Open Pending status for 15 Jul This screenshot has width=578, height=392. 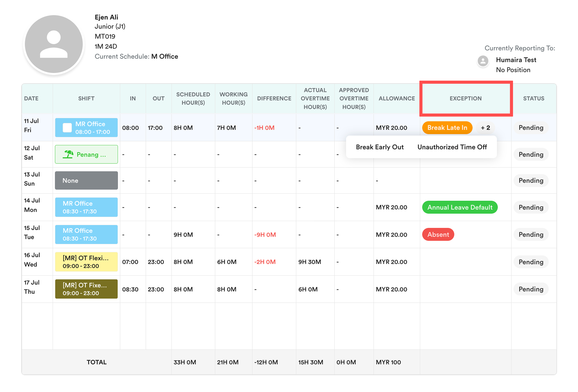click(531, 235)
